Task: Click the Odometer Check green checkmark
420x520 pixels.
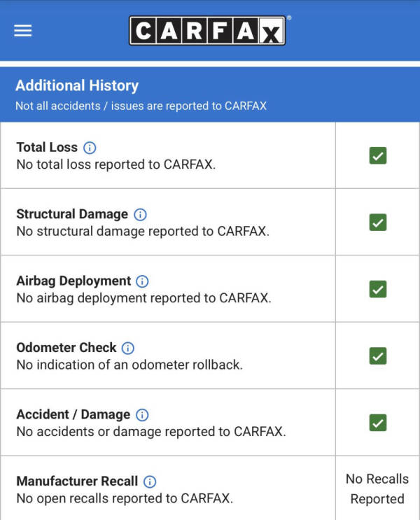Action: [378, 356]
